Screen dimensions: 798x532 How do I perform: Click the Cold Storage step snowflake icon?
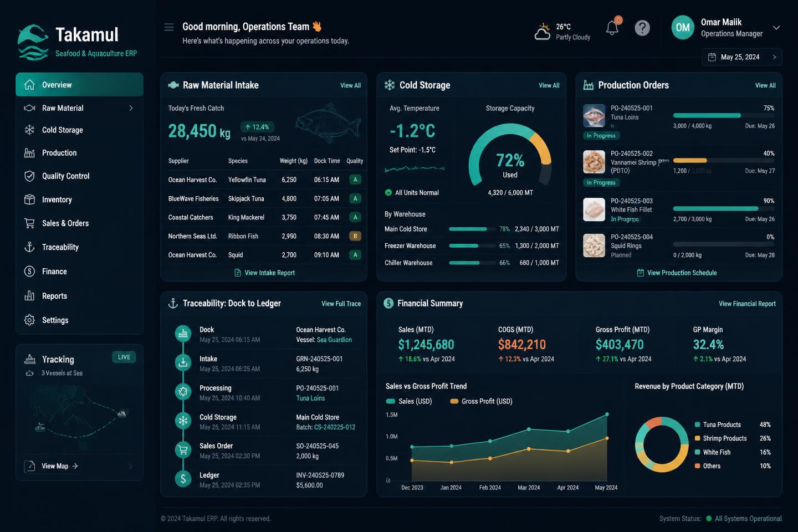pyautogui.click(x=183, y=421)
